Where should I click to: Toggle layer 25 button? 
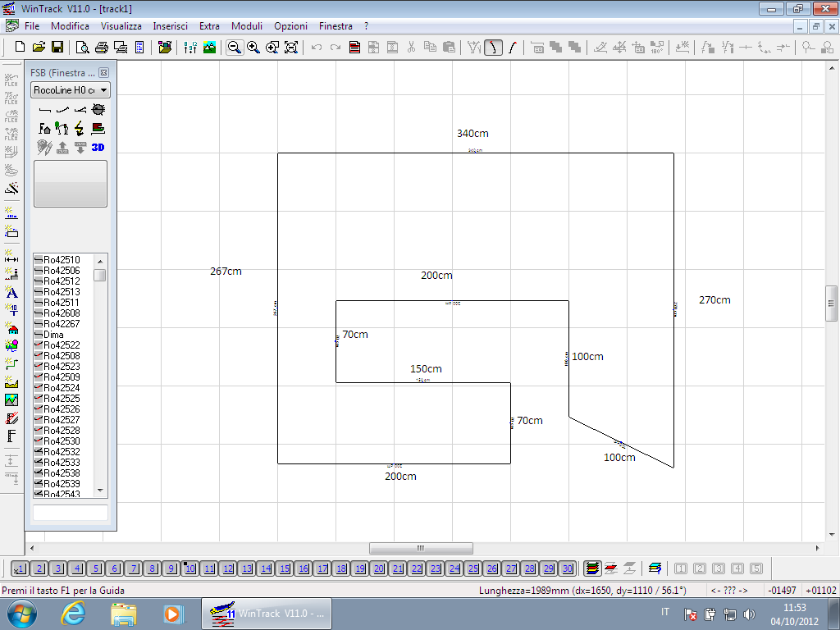(473, 568)
